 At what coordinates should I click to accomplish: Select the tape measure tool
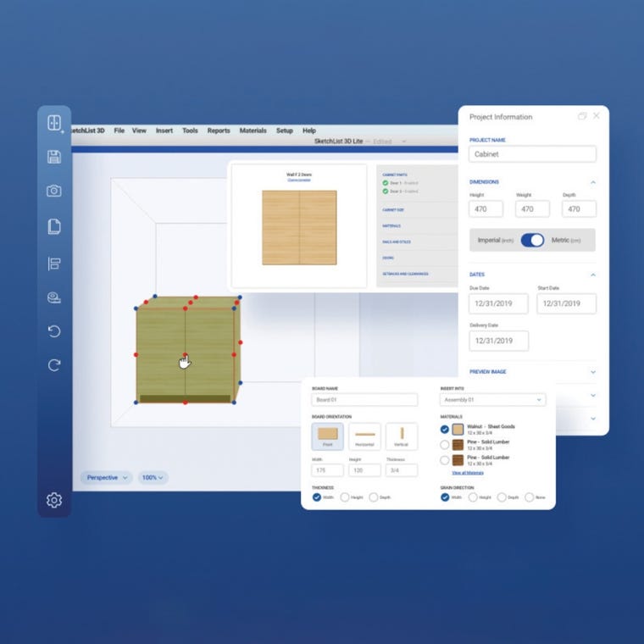coord(54,297)
